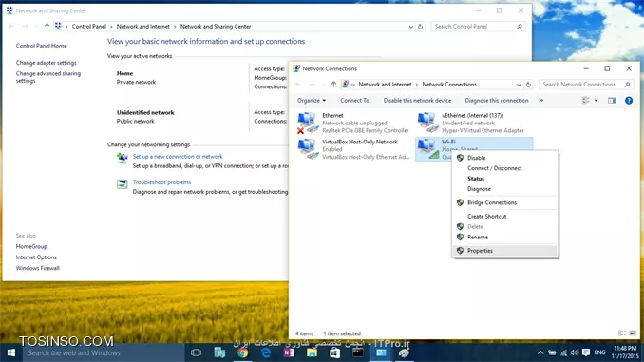Viewport: 644px width, 362px height.
Task: Select the Wi-Fi adapter icon
Action: [427, 149]
